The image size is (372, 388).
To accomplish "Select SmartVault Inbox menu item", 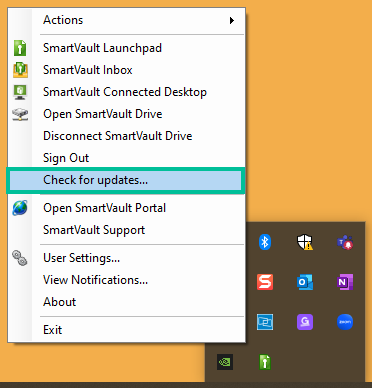I will [x=126, y=70].
